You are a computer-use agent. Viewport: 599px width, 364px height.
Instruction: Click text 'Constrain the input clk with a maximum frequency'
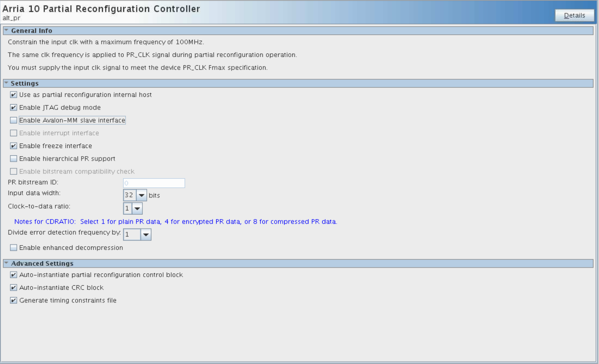click(x=106, y=43)
